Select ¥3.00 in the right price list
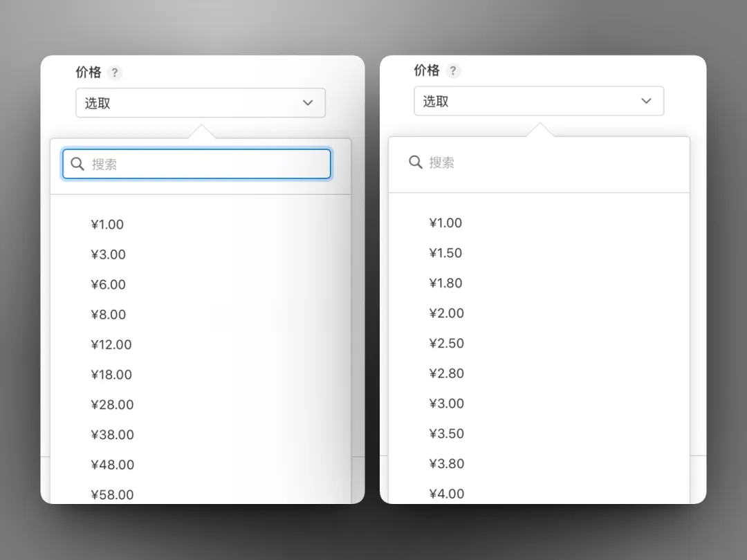The width and height of the screenshot is (747, 560). pyautogui.click(x=446, y=403)
